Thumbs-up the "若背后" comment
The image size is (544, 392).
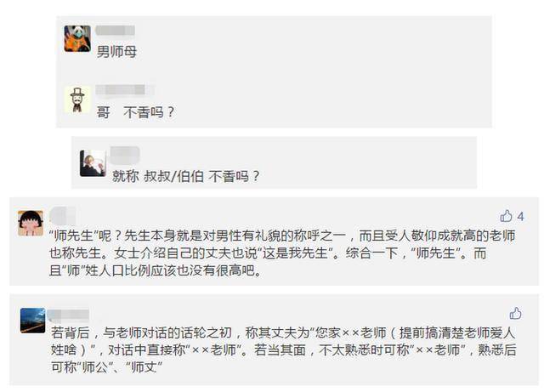515,313
